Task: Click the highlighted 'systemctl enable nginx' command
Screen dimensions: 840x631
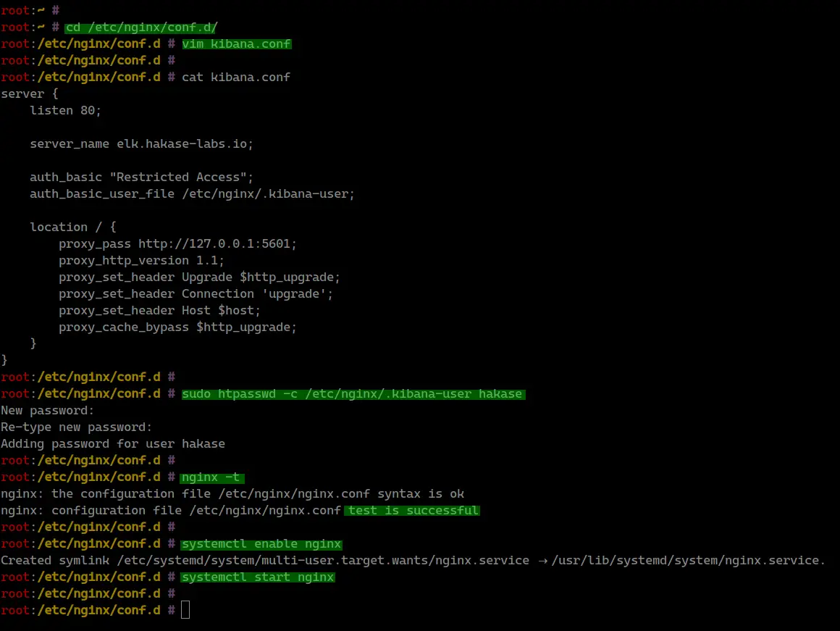Action: (x=261, y=543)
